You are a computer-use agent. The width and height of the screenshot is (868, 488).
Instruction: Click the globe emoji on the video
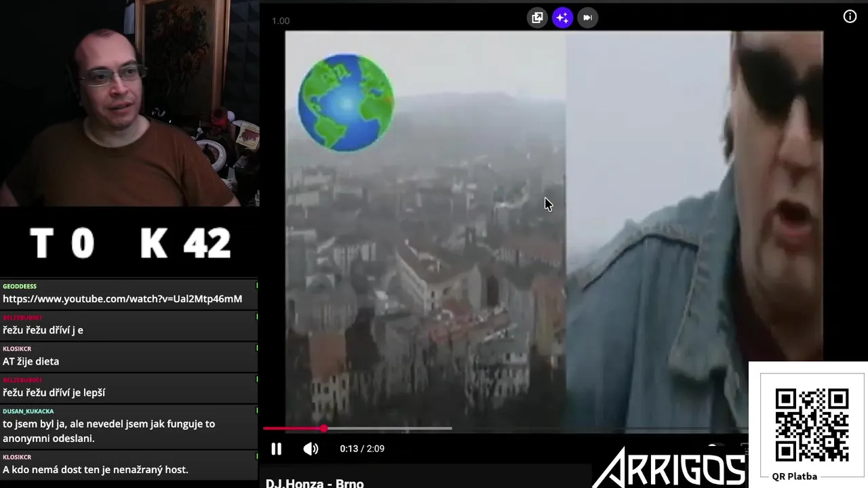pos(347,102)
